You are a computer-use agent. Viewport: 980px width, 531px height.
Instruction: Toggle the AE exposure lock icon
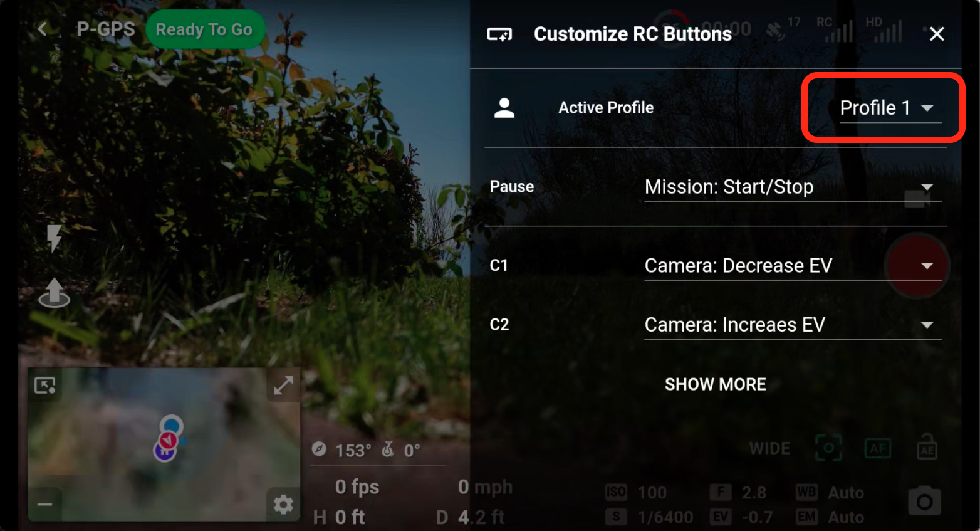[x=927, y=448]
